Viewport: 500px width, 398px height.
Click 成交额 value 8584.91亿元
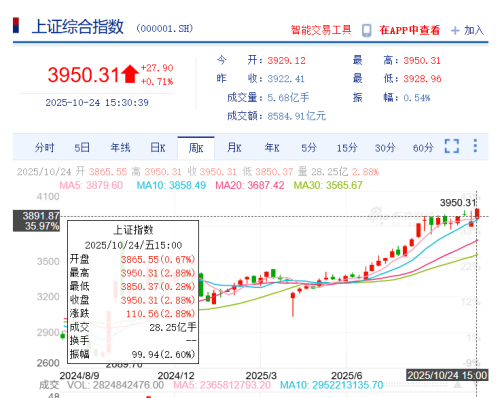[x=297, y=116]
